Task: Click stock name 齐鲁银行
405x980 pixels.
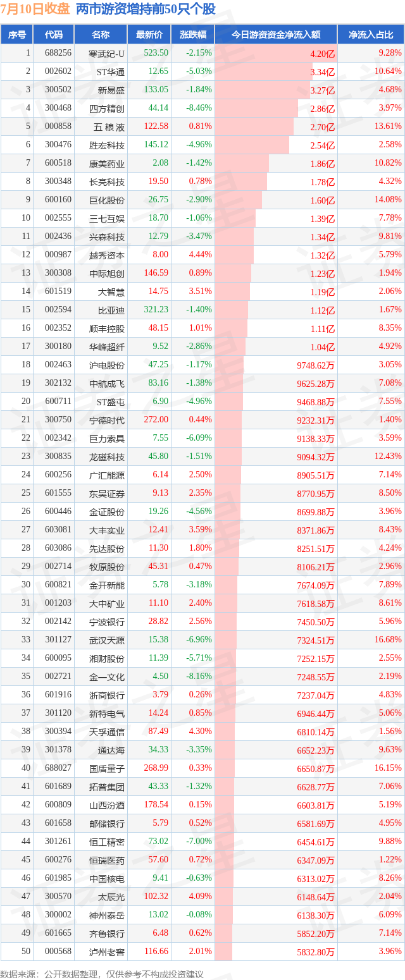Action: [107, 933]
